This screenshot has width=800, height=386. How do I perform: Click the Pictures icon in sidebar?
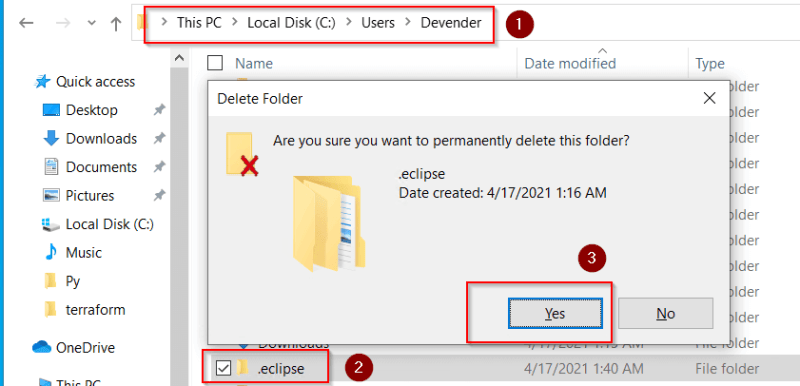tap(51, 195)
